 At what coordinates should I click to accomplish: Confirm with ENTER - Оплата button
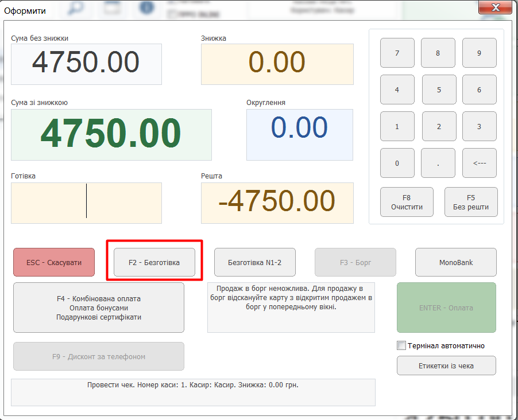coord(446,308)
